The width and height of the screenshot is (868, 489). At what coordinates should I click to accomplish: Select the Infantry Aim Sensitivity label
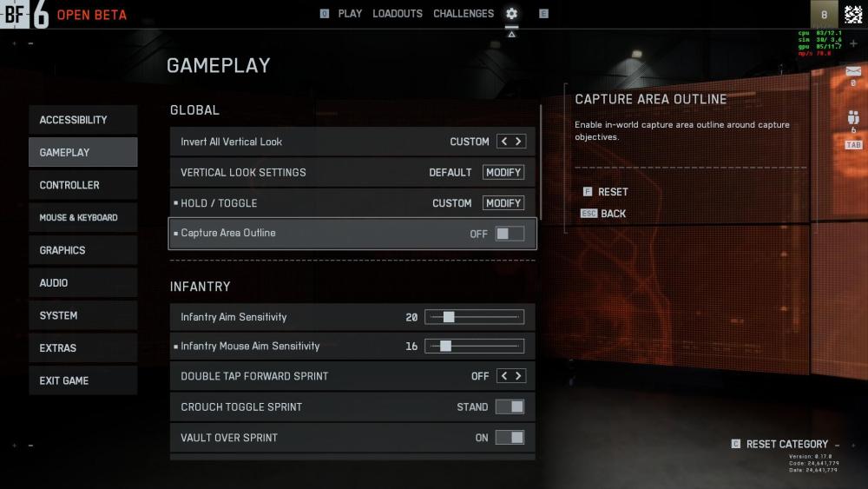pos(233,317)
